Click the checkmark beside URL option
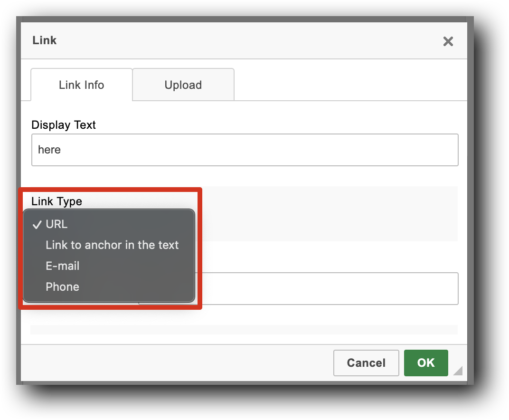 (x=37, y=224)
